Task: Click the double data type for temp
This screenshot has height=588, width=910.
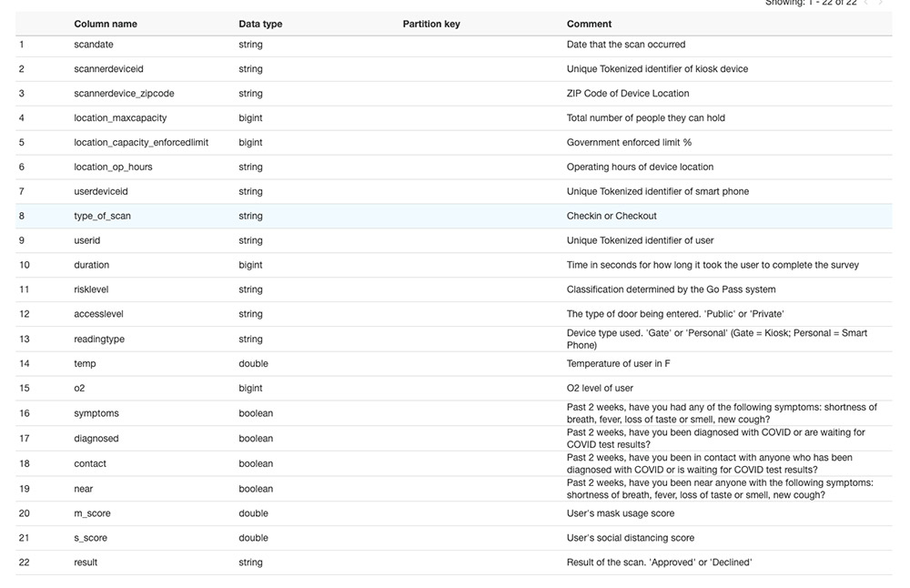Action: [x=254, y=363]
